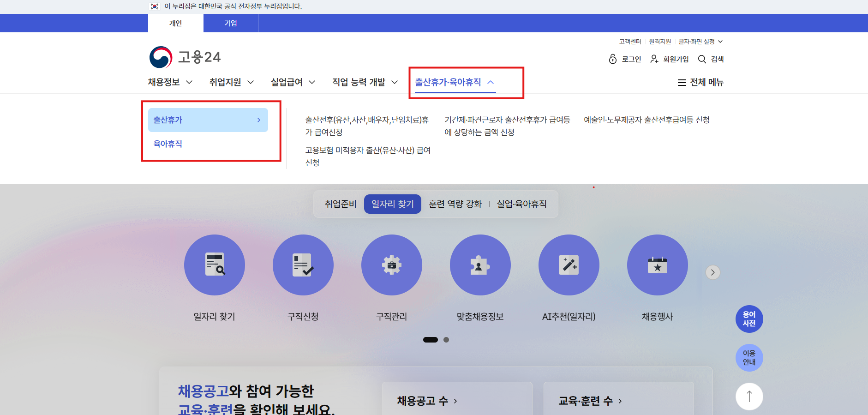This screenshot has height=415, width=868.
Task: Switch to the 개인 tab
Action: pyautogui.click(x=176, y=23)
